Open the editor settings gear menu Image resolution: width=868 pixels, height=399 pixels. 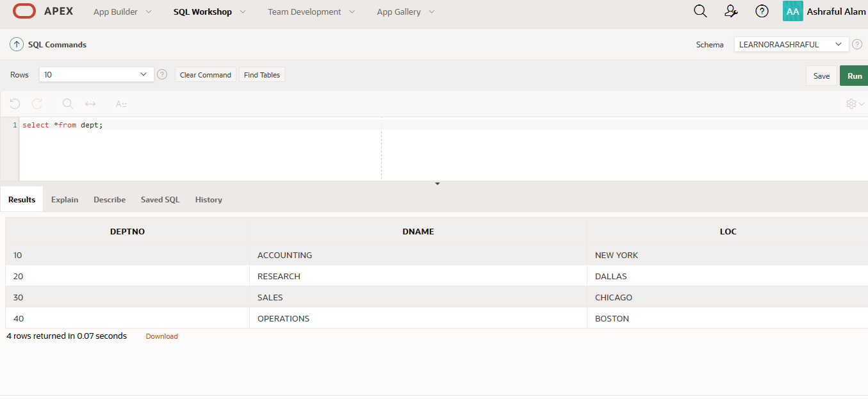tap(855, 104)
